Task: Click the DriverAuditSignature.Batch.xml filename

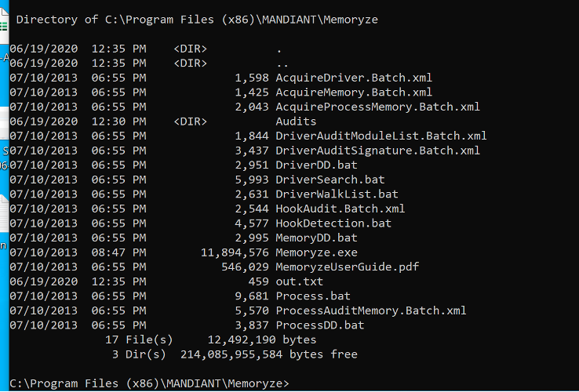Action: [377, 151]
